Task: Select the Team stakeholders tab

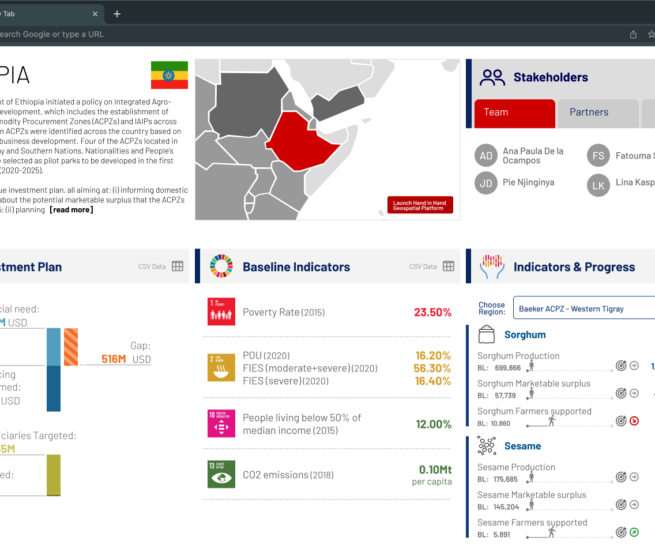Action: pyautogui.click(x=514, y=113)
